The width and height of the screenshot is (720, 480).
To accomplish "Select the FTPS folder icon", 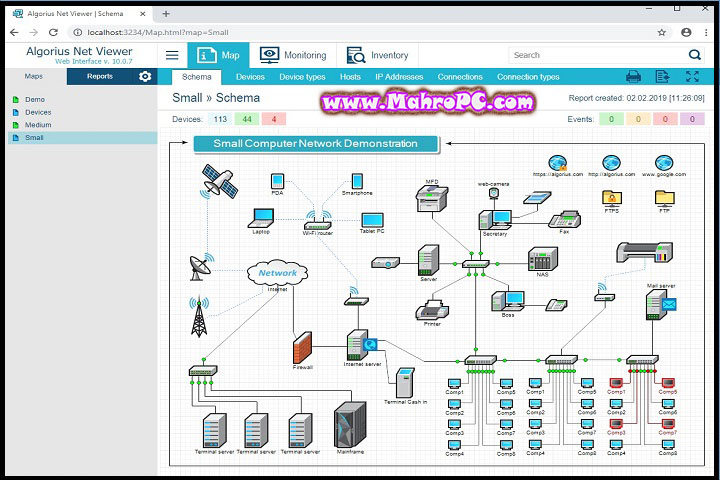I will click(x=612, y=198).
